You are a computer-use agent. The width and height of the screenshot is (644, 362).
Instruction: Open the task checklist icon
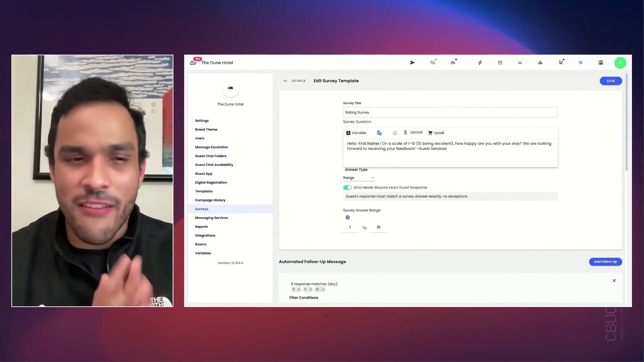[500, 63]
